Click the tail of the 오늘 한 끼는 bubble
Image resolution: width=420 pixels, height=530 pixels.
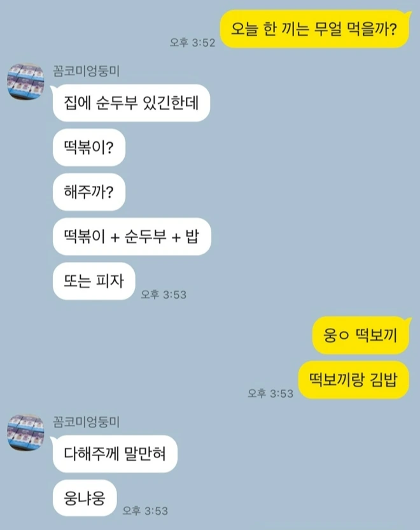click(409, 14)
